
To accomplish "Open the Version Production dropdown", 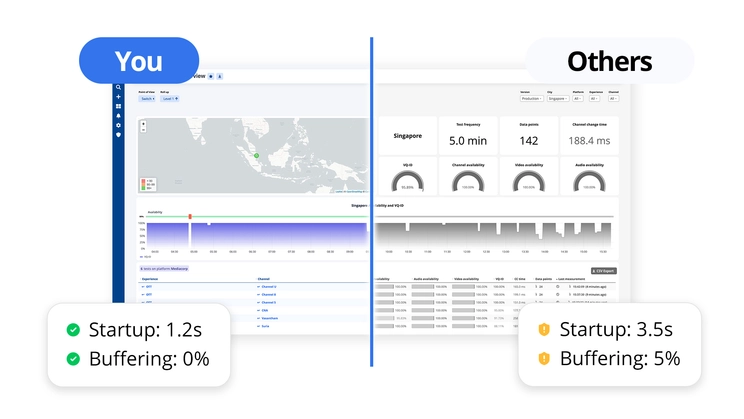I will coord(531,99).
